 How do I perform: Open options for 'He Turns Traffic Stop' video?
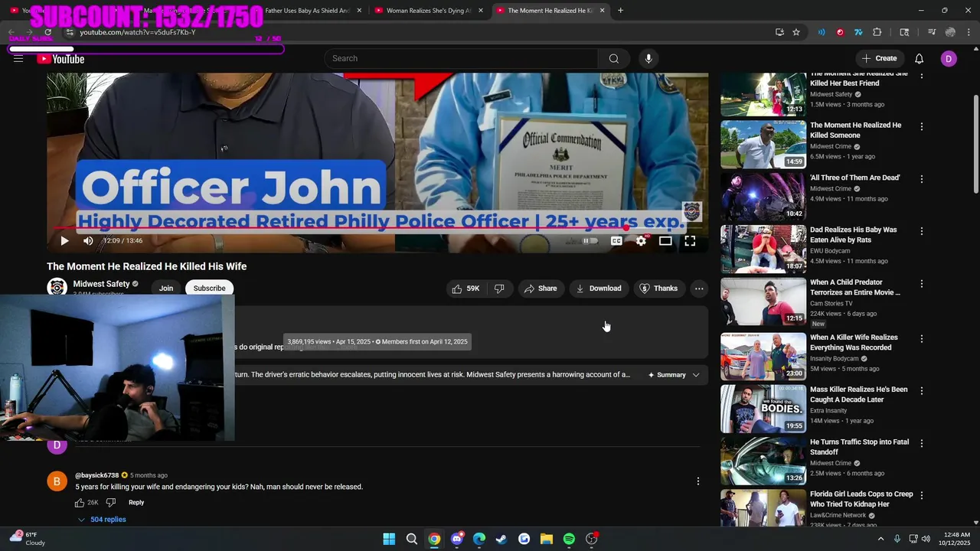pos(921,444)
